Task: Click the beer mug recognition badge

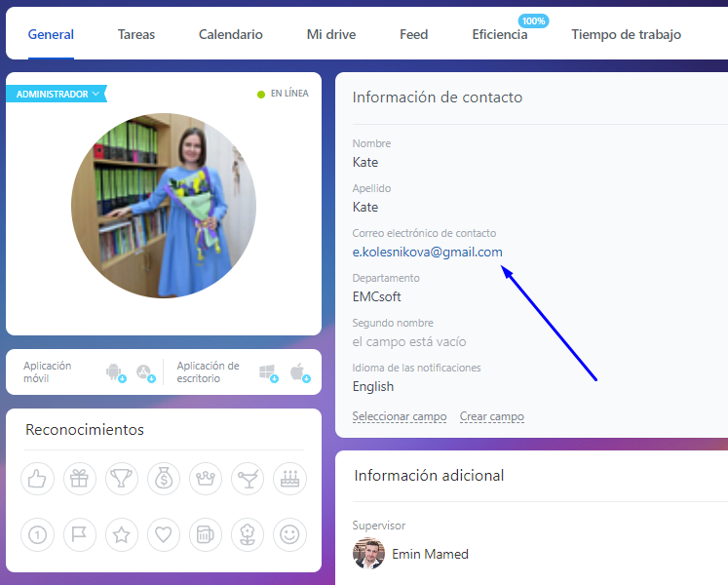Action: 206,534
